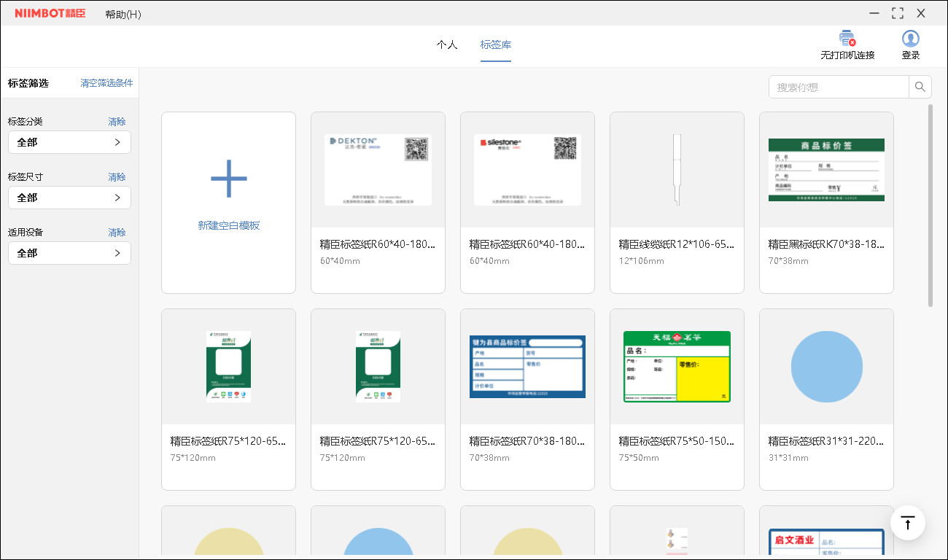The width and height of the screenshot is (948, 560).
Task: Switch to the 个人 tab
Action: click(x=447, y=44)
